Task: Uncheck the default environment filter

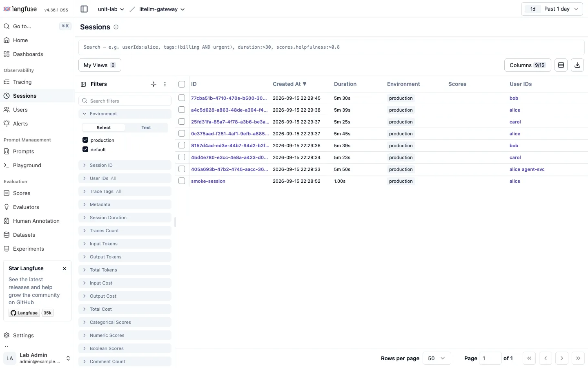Action: [85, 149]
